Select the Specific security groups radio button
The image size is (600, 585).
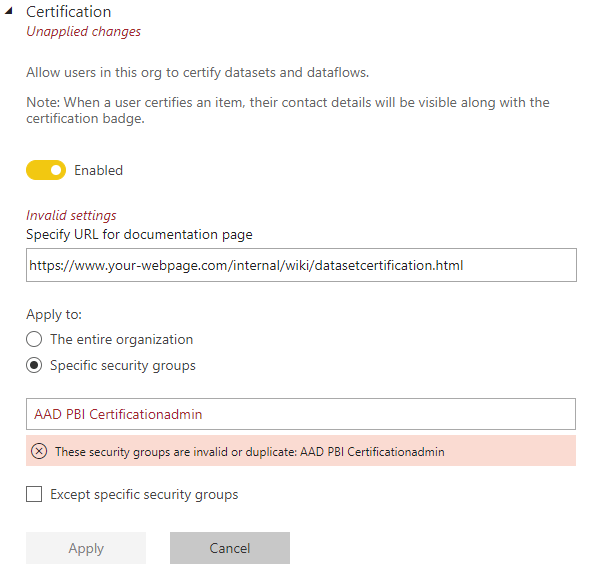34,366
